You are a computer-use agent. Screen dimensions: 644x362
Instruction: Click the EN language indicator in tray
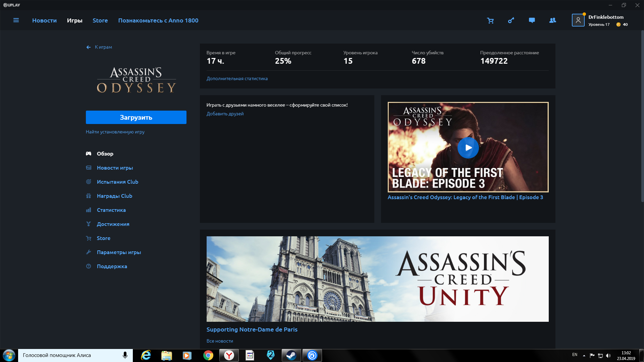tap(575, 355)
